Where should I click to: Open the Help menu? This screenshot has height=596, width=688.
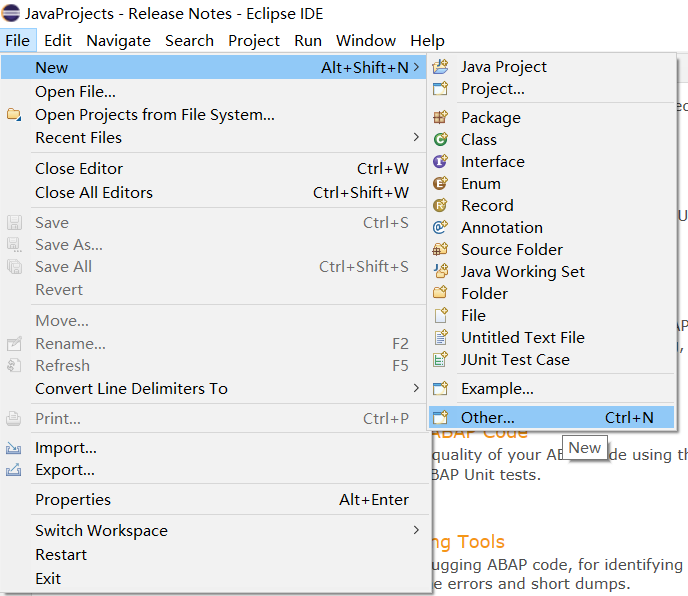427,41
